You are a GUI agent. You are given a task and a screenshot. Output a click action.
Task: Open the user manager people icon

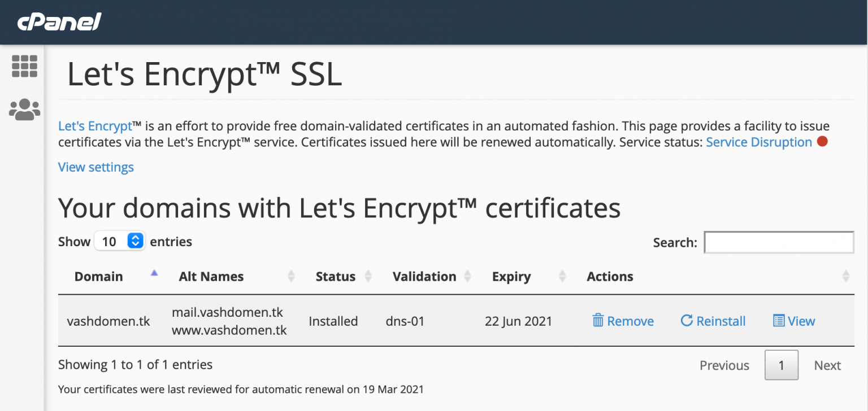24,110
